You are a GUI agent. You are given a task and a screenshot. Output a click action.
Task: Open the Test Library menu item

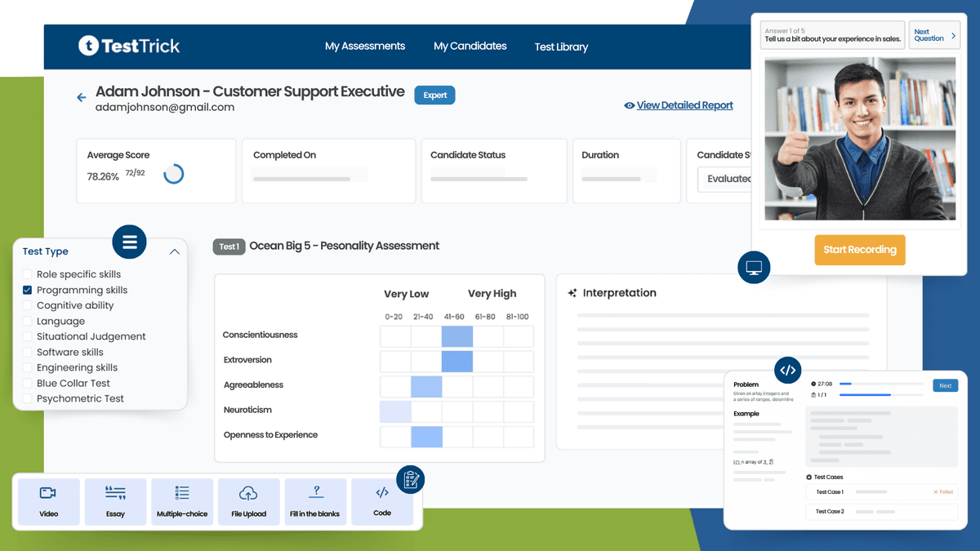pos(561,47)
